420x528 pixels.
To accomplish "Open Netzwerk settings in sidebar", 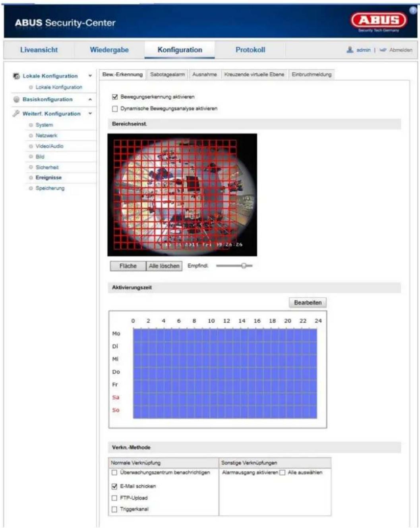I will [x=46, y=136].
